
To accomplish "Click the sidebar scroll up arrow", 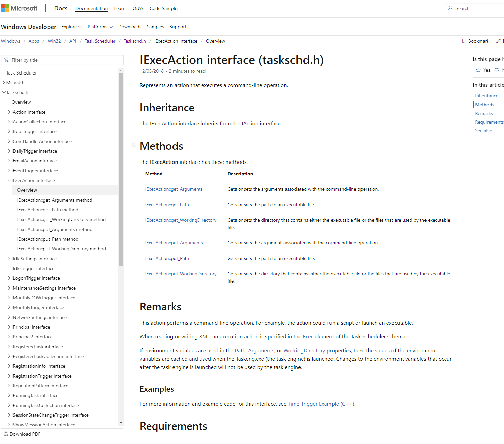I will (x=121, y=71).
